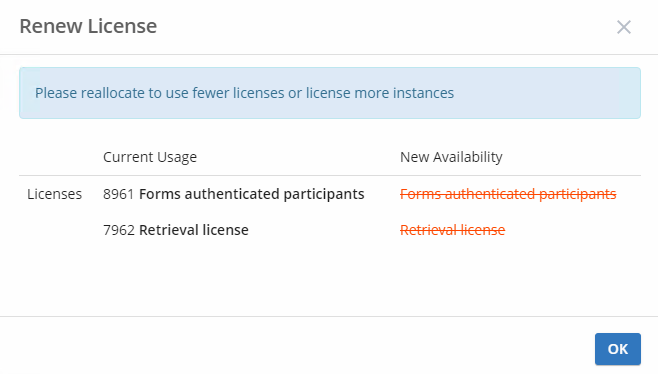658x374 pixels.
Task: Click the New Availability column header
Action: pos(451,157)
